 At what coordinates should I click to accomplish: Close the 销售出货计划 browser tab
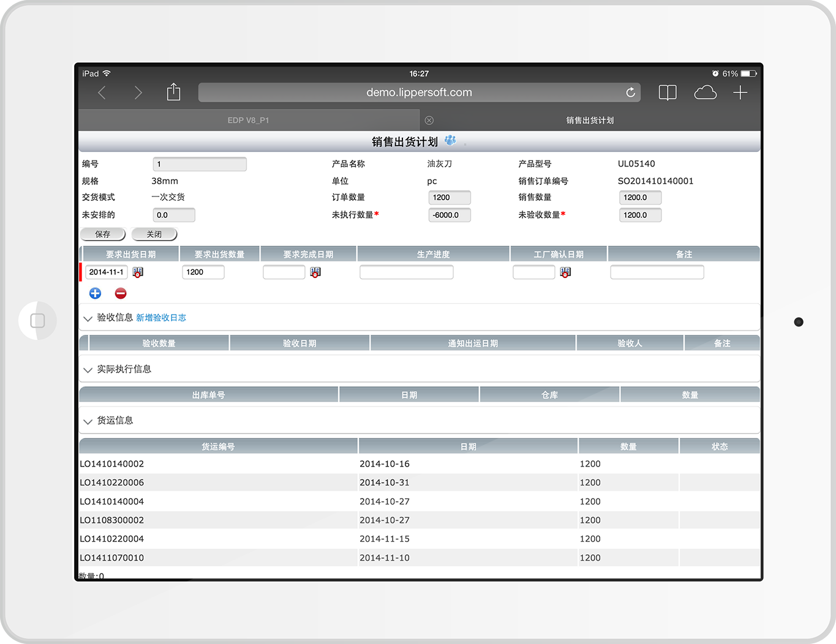[x=429, y=121]
